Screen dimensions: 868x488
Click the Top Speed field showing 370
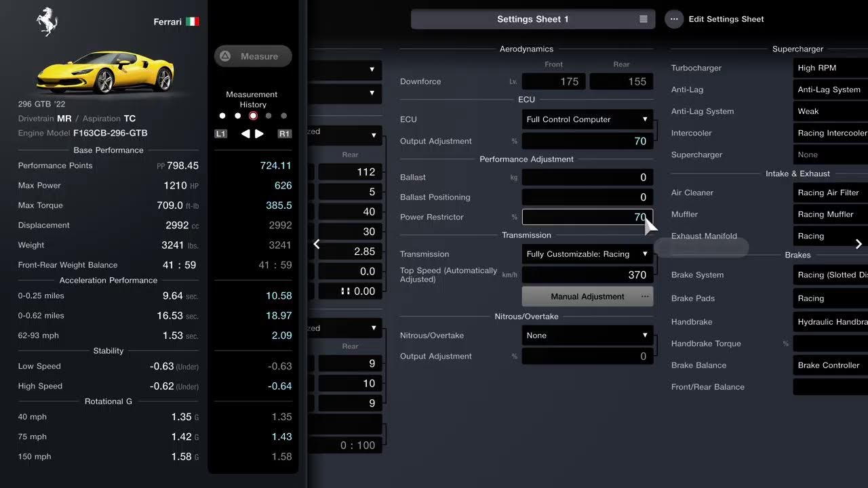587,274
